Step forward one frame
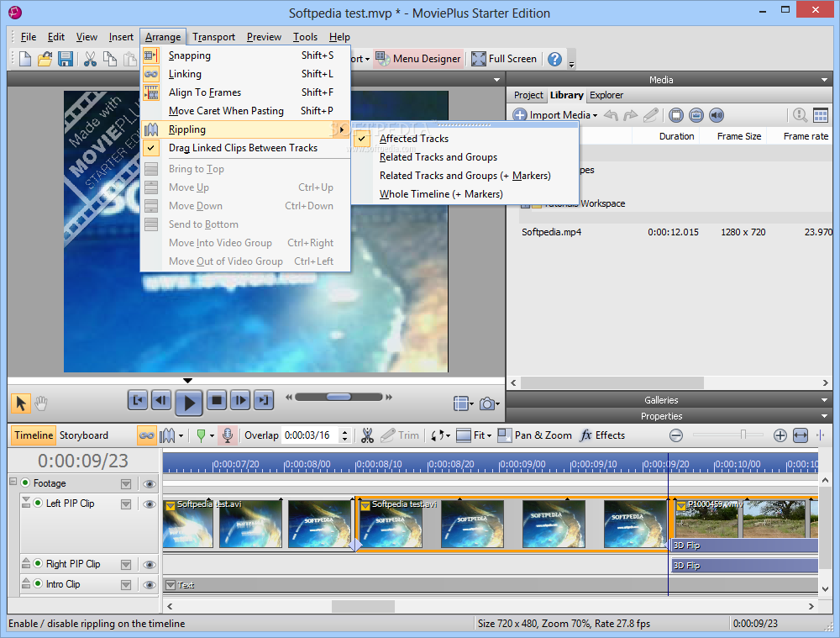840x638 pixels. 240,400
